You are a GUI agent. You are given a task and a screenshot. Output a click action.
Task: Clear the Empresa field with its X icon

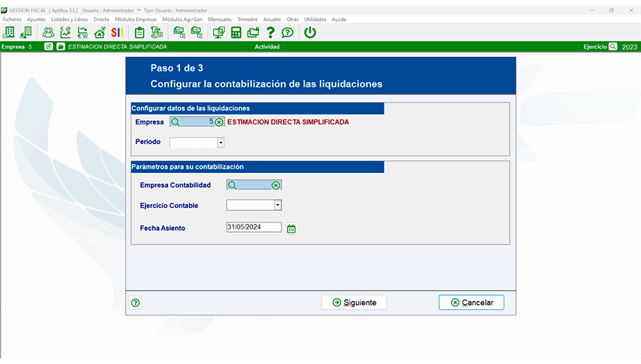click(x=219, y=122)
